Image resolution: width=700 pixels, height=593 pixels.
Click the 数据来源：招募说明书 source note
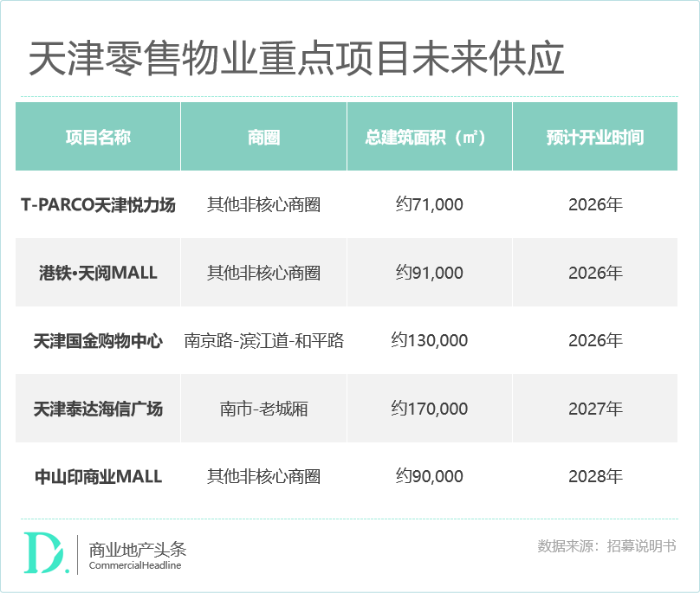click(x=606, y=546)
